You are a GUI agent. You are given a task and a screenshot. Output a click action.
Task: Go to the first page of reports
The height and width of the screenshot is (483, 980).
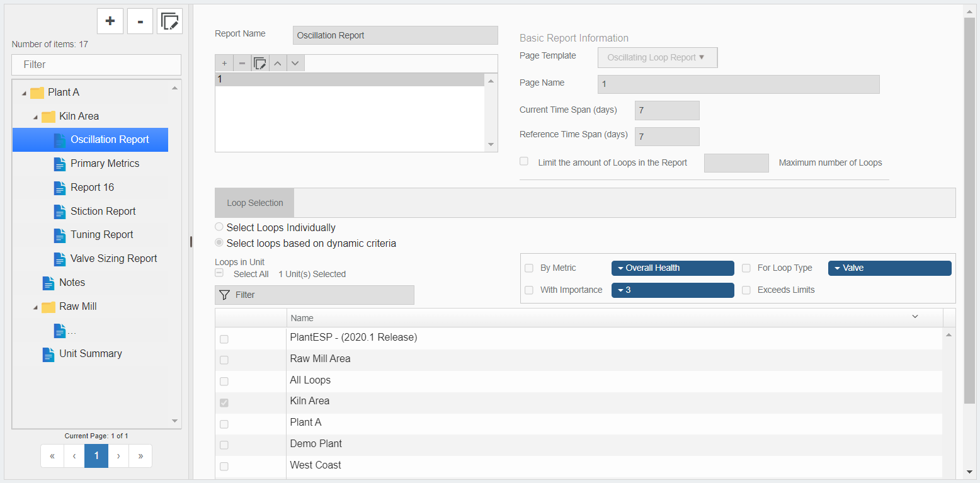pos(52,456)
